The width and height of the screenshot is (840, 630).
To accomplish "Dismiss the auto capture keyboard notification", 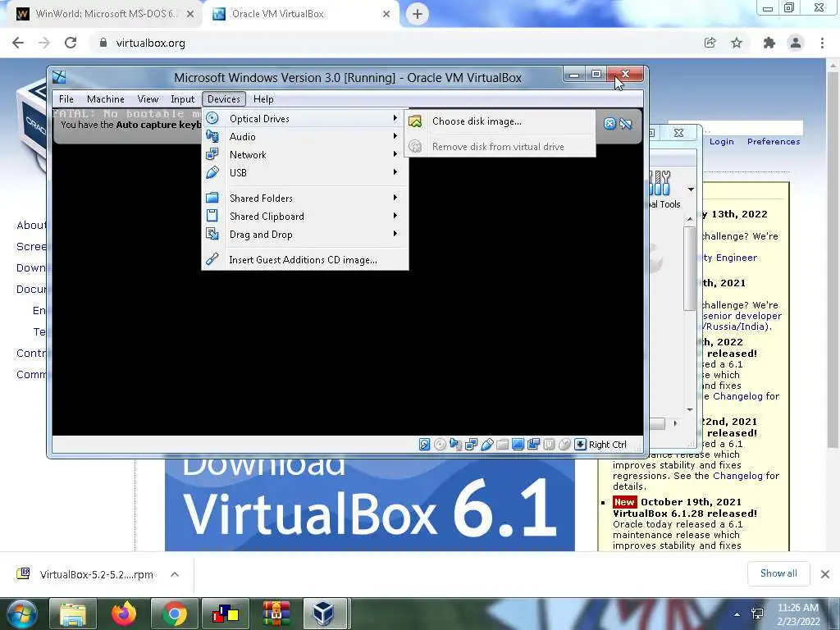I will click(x=609, y=124).
